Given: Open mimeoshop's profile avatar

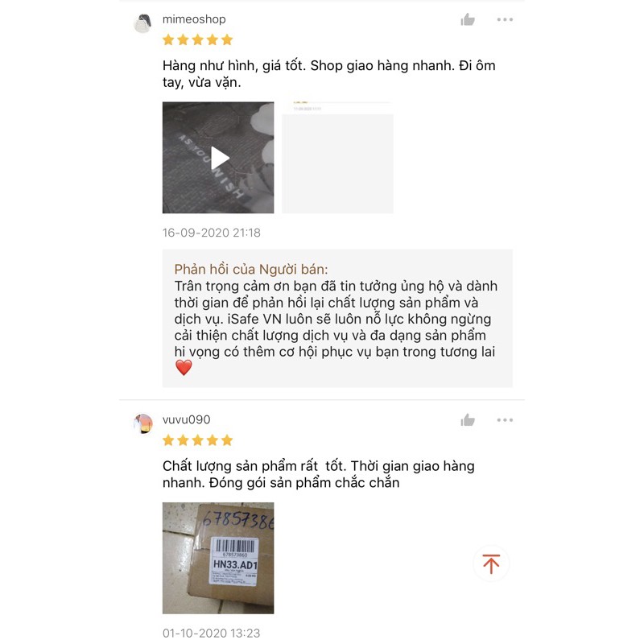Looking at the screenshot, I should [x=143, y=23].
